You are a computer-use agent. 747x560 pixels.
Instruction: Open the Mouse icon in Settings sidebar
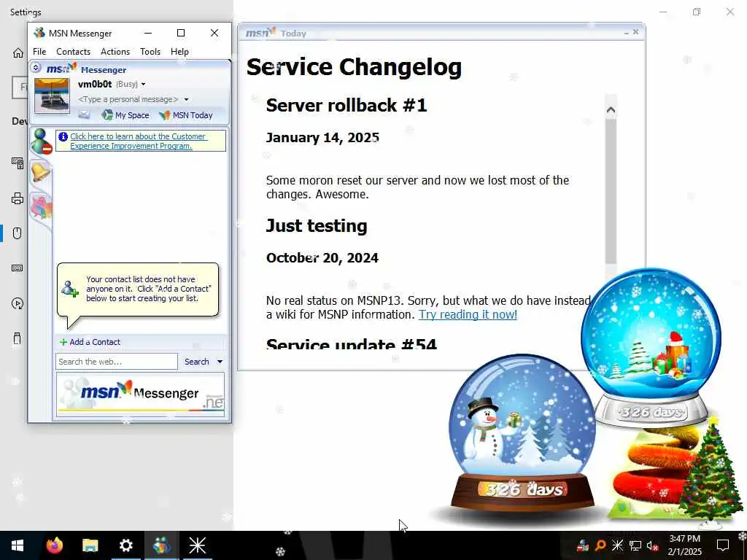coord(18,233)
